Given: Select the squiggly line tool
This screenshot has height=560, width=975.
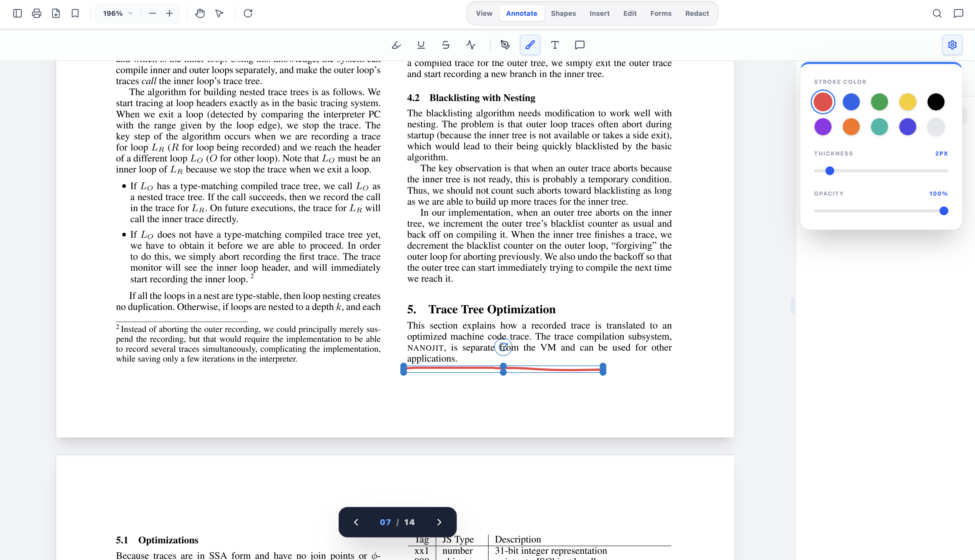Looking at the screenshot, I should pyautogui.click(x=471, y=45).
